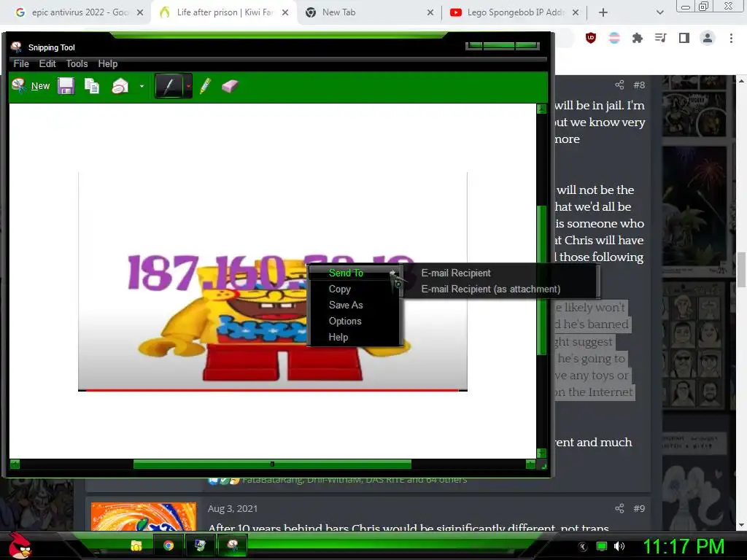Open media controls icon in Chrome toolbar
The image size is (747, 560).
point(661,38)
